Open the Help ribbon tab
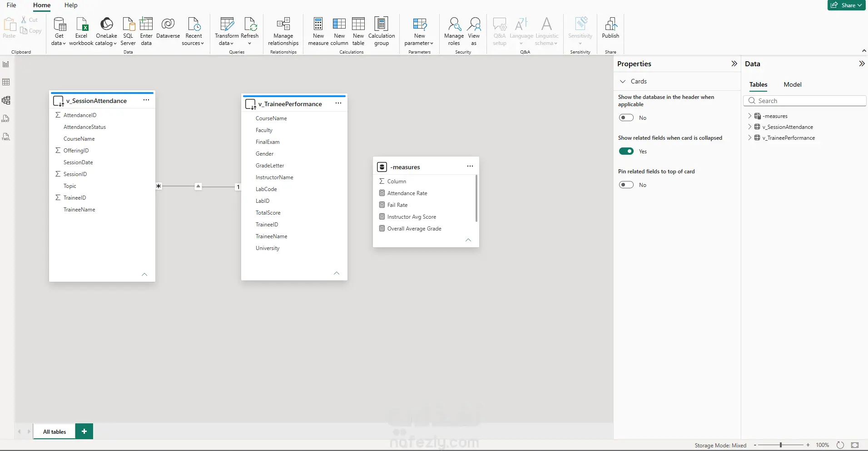The width and height of the screenshot is (868, 451). pos(71,5)
